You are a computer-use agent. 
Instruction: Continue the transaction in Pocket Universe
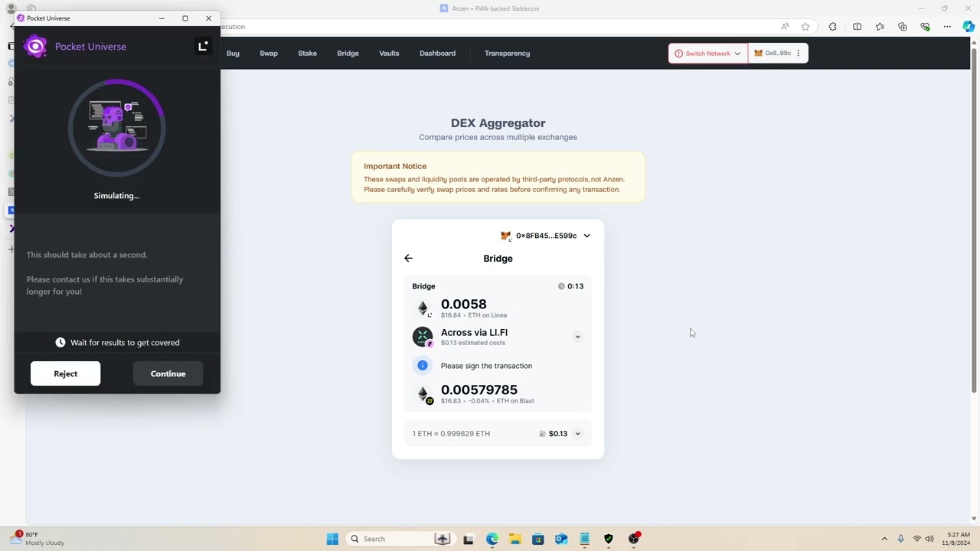(168, 373)
